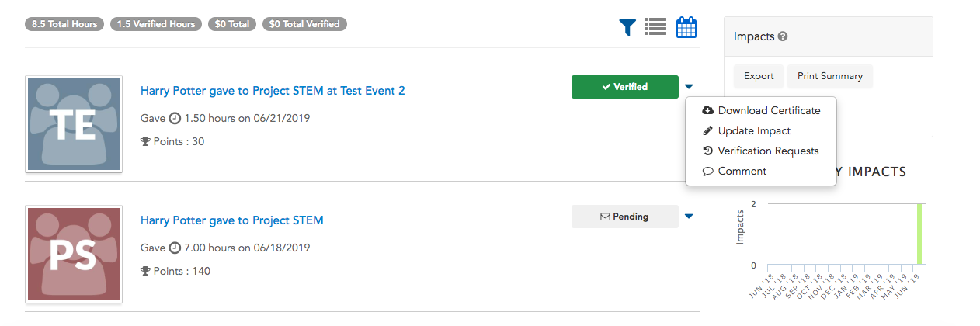Click the green Verified status button

click(x=625, y=87)
